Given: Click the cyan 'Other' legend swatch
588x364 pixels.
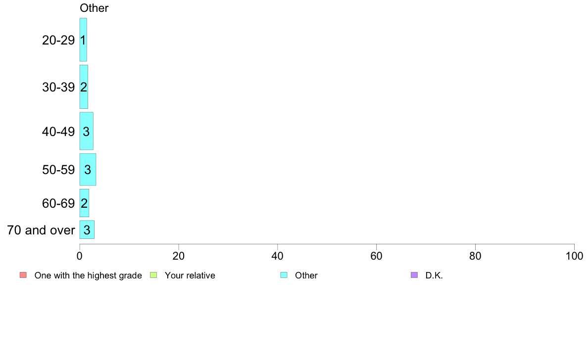Looking at the screenshot, I should click(x=284, y=275).
